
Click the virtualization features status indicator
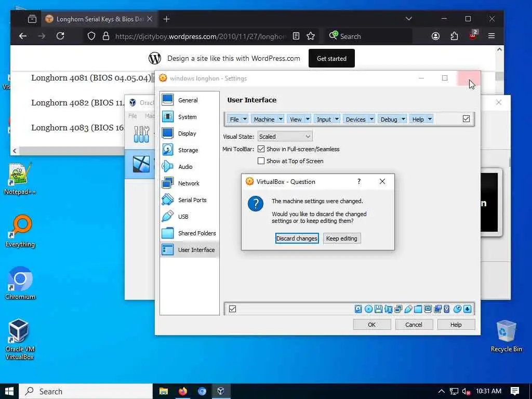[446, 309]
